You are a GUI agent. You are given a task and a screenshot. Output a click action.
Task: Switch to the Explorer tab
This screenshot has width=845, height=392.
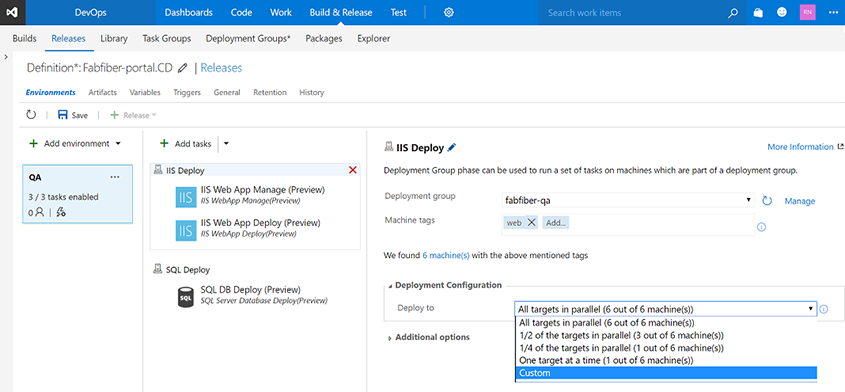[373, 38]
